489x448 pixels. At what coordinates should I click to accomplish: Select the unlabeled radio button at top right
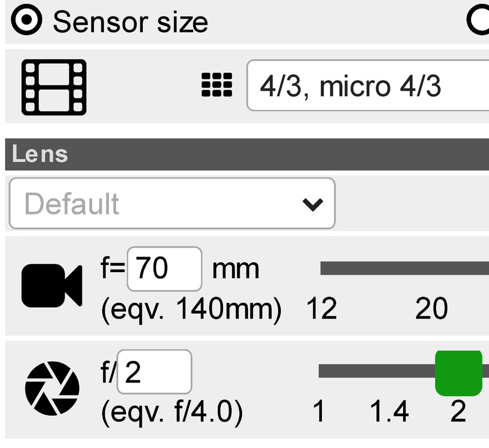[x=479, y=20]
